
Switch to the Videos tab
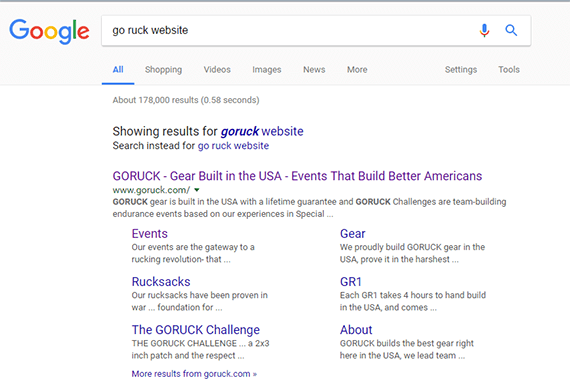(x=217, y=69)
